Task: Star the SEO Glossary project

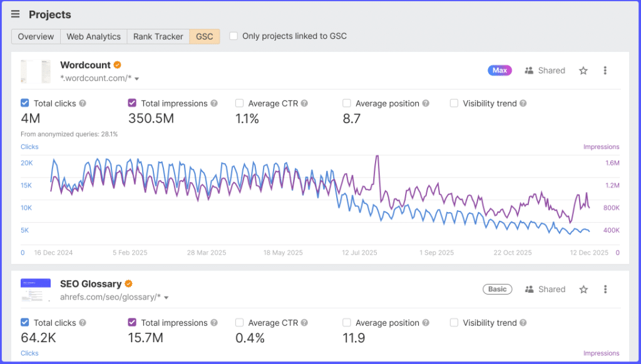Action: tap(583, 290)
